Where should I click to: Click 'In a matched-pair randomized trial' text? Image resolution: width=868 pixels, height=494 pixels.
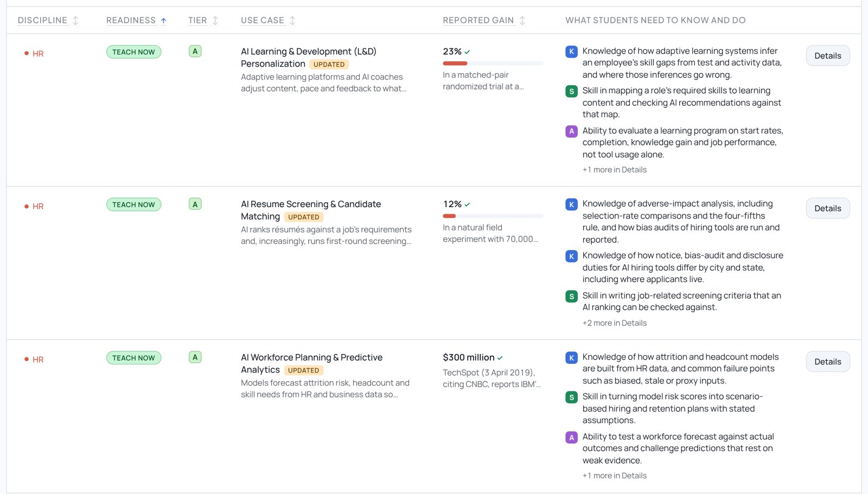(x=483, y=81)
